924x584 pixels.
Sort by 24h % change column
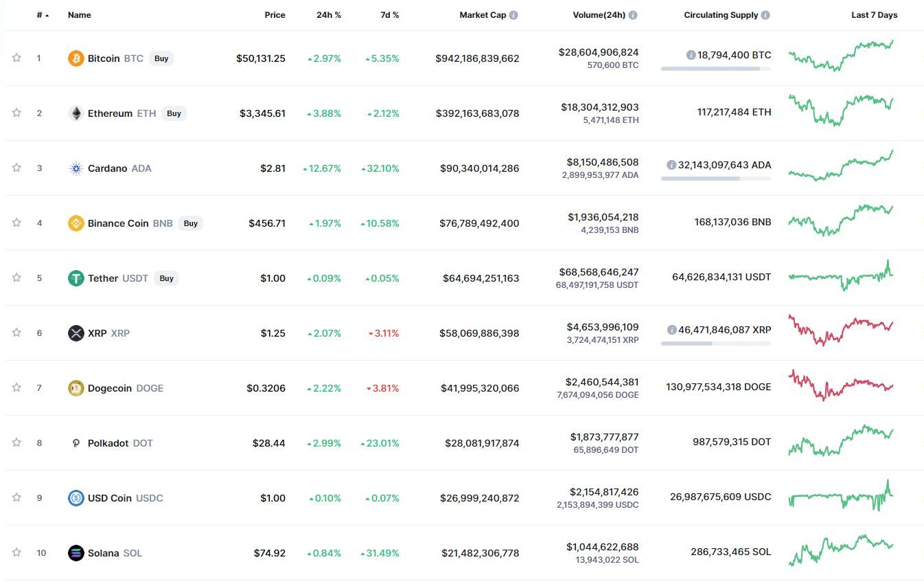point(329,15)
